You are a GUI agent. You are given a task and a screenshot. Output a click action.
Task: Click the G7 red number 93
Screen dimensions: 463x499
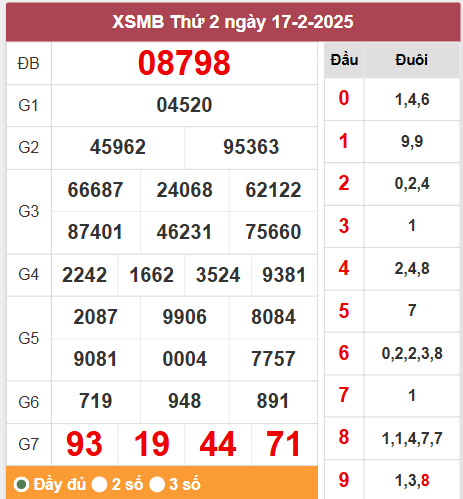tap(84, 444)
